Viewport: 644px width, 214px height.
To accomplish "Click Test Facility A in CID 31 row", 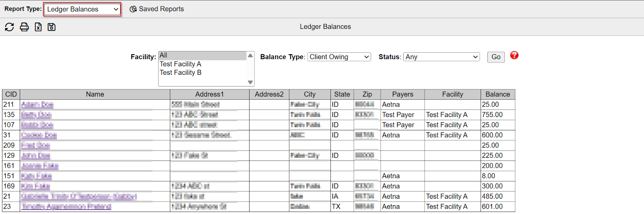I will pos(447,135).
